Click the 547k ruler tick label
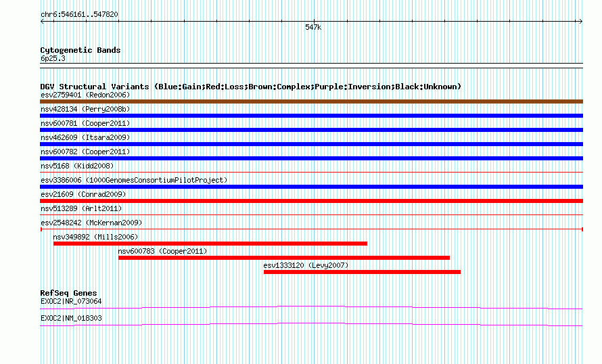Image resolution: width=602 pixels, height=364 pixels. coord(313,27)
